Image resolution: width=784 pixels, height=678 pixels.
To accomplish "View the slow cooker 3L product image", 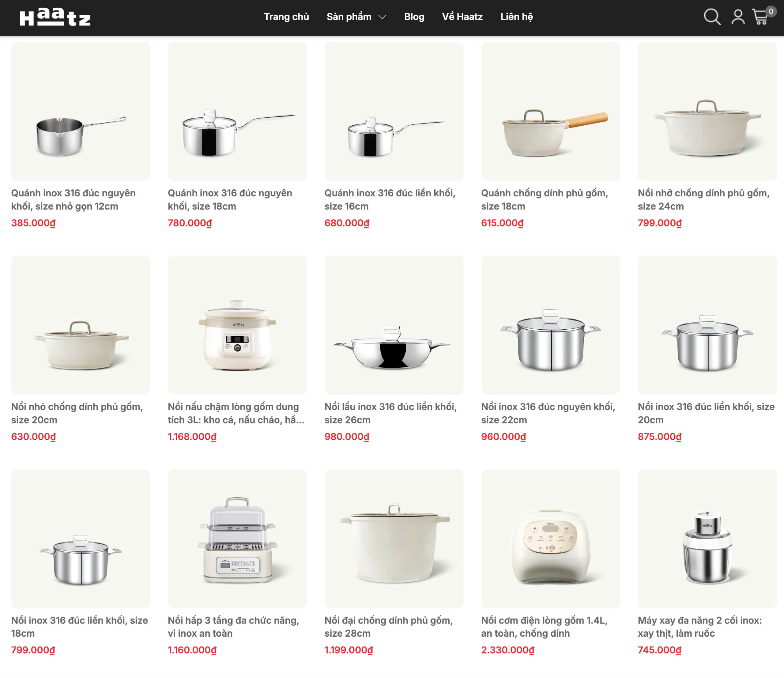I will pyautogui.click(x=237, y=325).
